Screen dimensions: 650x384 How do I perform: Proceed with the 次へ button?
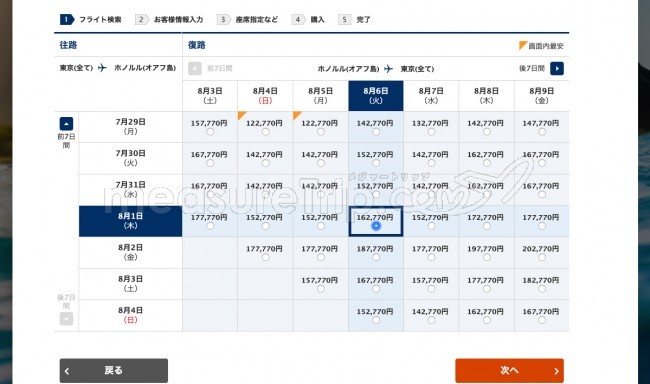[x=509, y=371]
